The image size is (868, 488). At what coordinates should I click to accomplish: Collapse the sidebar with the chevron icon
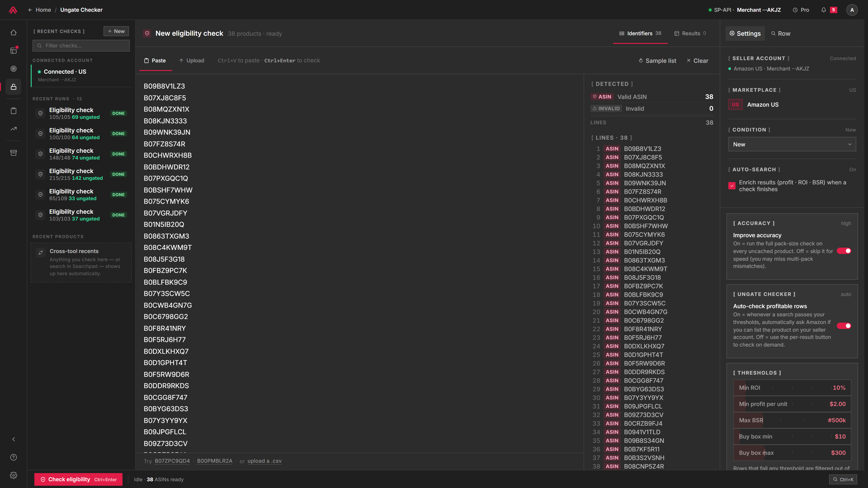coord(14,439)
